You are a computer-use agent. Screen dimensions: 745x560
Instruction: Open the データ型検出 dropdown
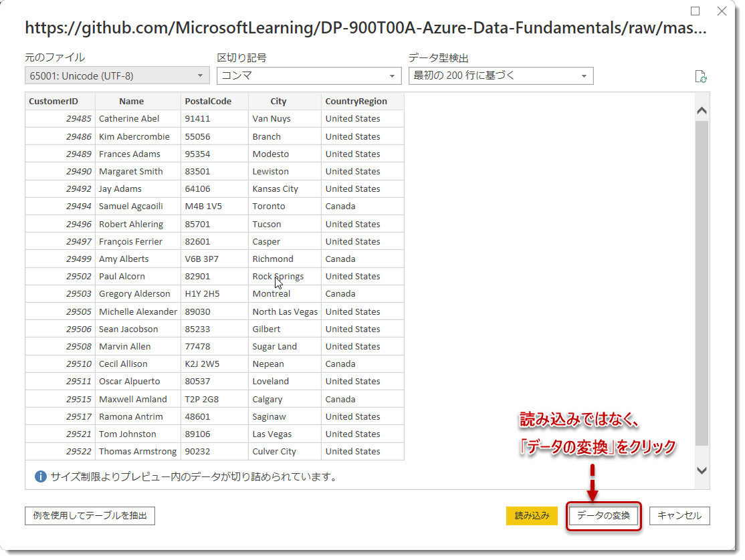501,76
